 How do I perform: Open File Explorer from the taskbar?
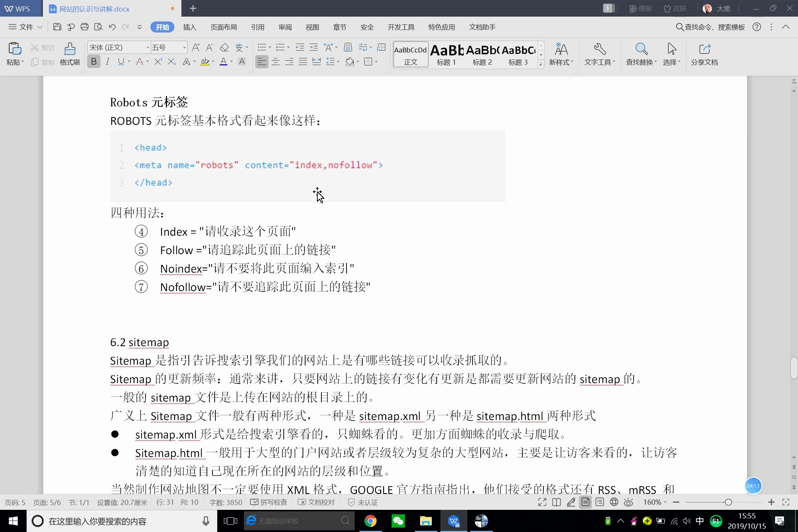click(x=426, y=521)
